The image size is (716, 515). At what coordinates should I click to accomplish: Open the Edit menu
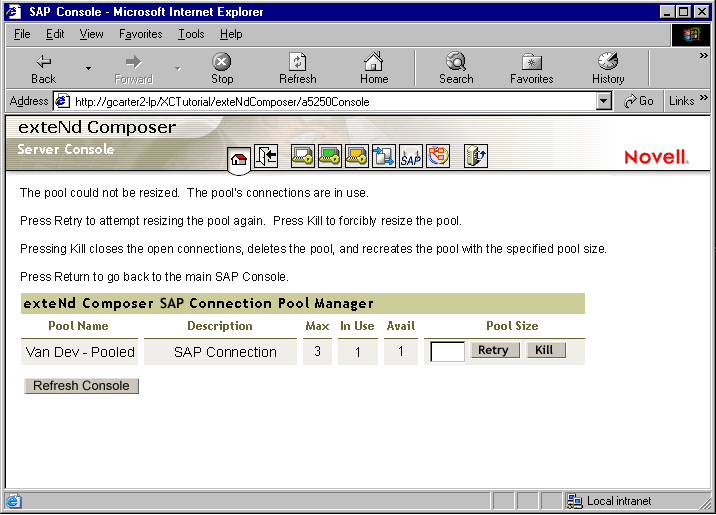coord(55,34)
